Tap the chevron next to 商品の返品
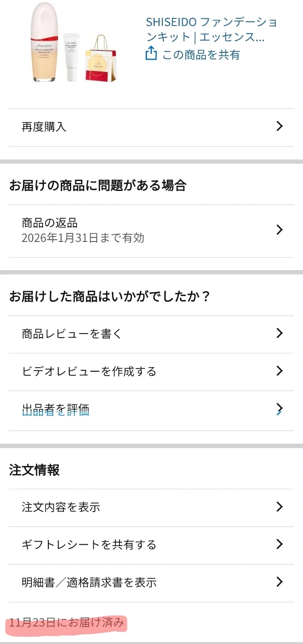The height and width of the screenshot is (644, 303). pos(280,230)
